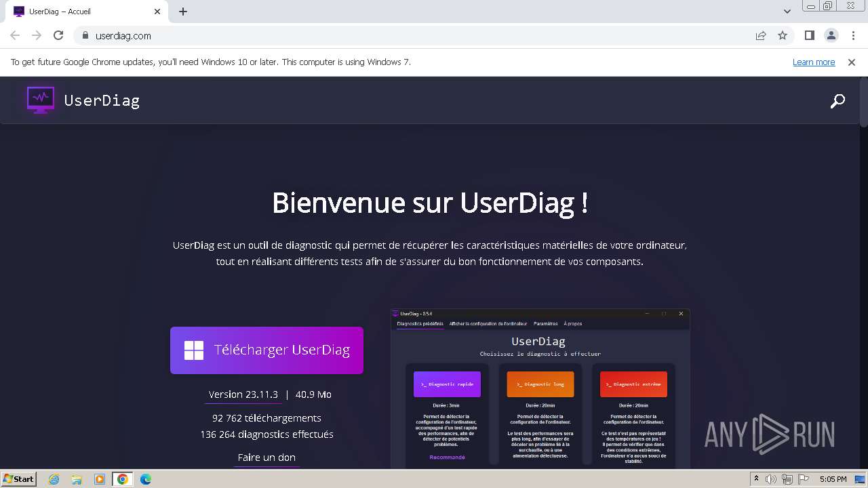The height and width of the screenshot is (488, 868).
Task: Reload the userdiag.com page
Action: click(58, 35)
